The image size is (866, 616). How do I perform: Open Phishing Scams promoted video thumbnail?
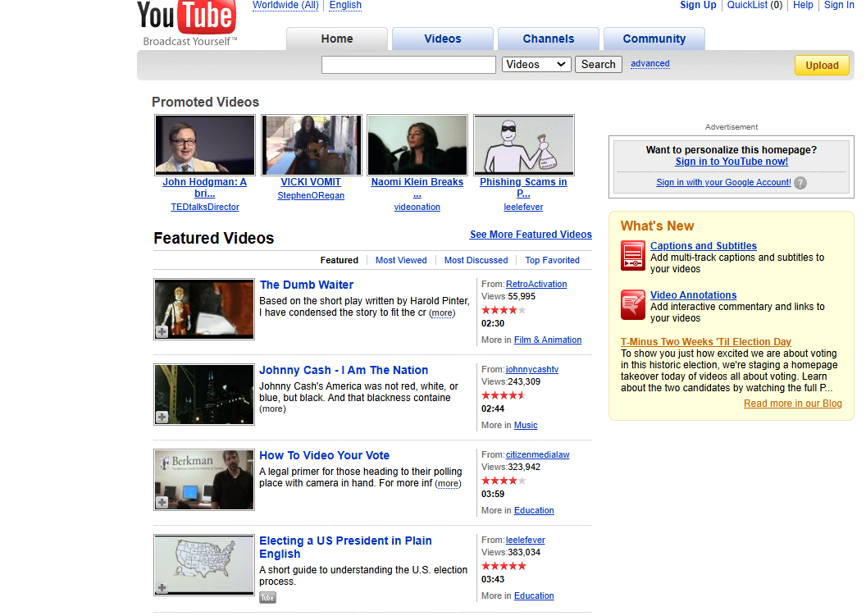click(523, 144)
